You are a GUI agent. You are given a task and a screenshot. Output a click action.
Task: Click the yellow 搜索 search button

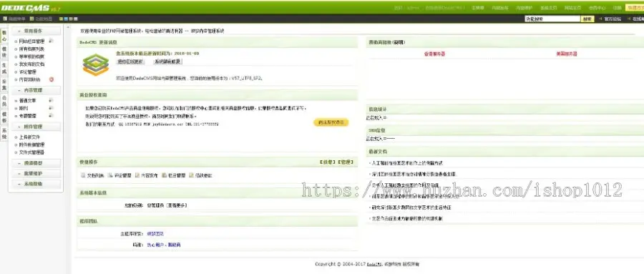click(587, 19)
